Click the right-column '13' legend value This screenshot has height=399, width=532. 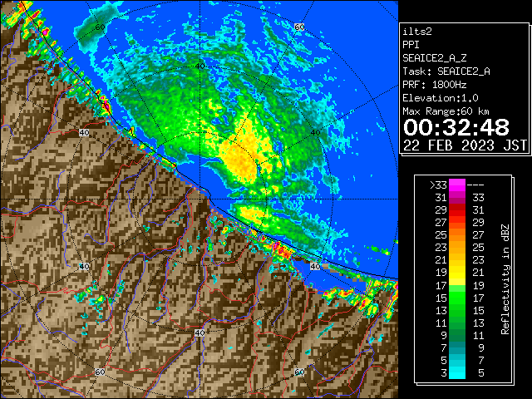point(479,323)
